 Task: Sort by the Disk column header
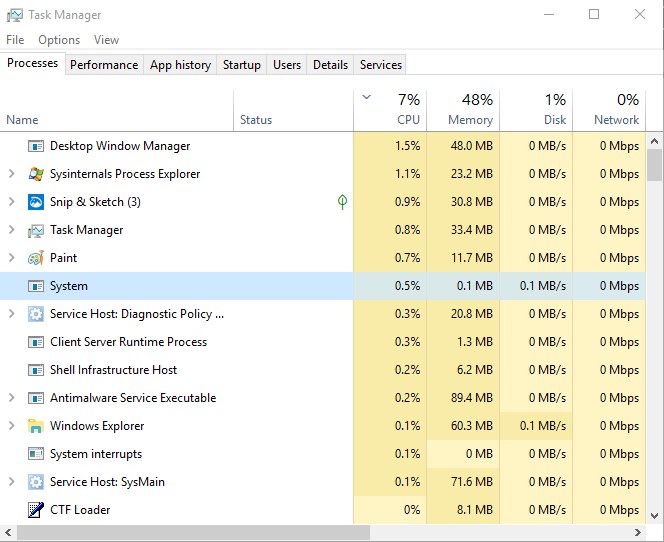536,111
